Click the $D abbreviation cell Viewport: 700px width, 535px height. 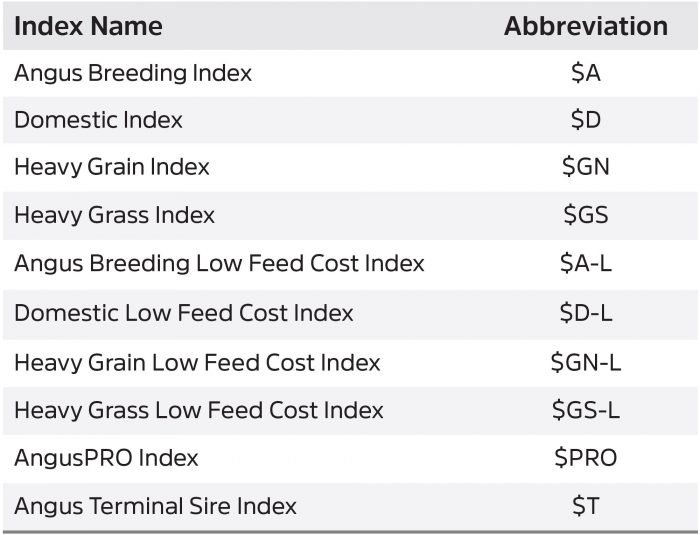click(585, 120)
